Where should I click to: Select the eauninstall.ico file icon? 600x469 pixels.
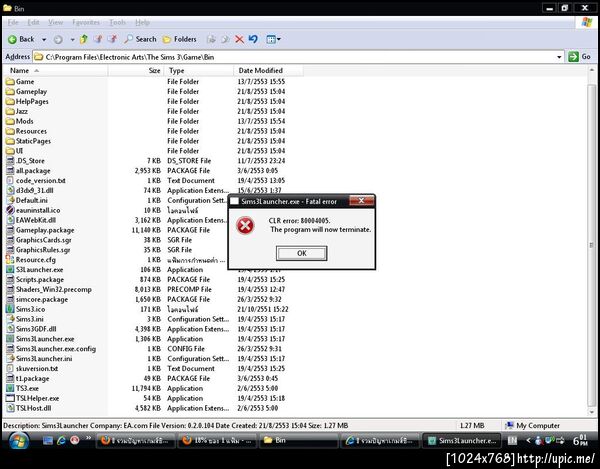[10, 210]
